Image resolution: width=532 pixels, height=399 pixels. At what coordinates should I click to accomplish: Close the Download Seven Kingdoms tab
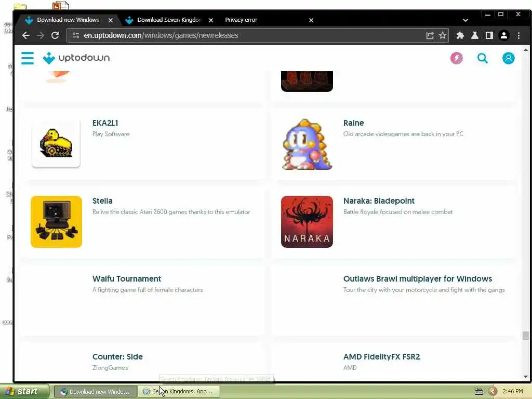pyautogui.click(x=211, y=20)
